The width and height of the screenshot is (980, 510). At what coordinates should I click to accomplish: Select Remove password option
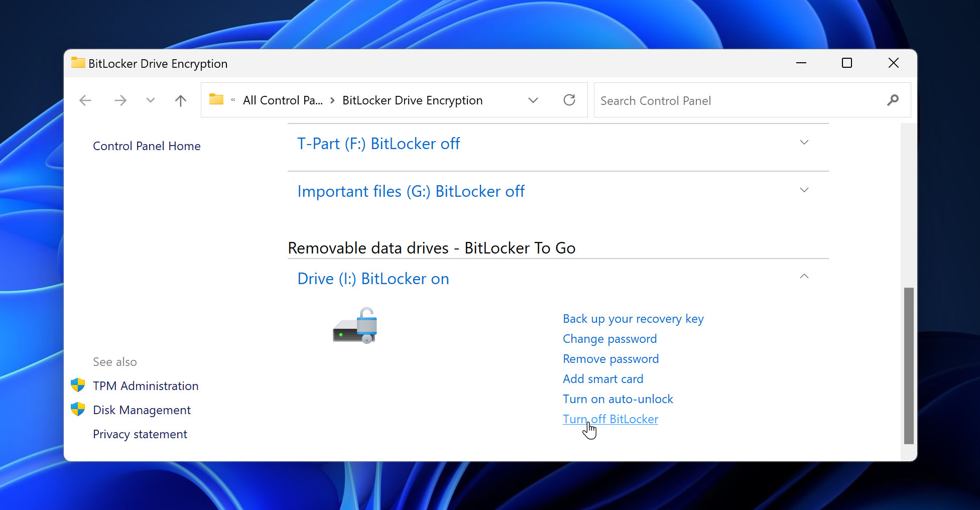[610, 359]
